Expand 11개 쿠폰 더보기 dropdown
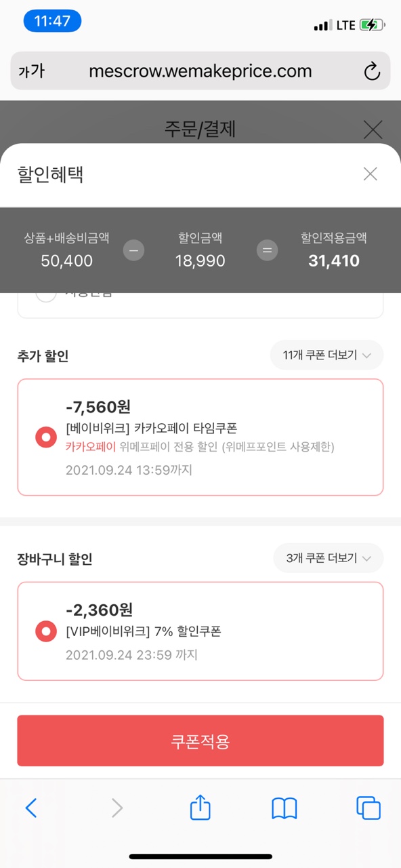This screenshot has width=401, height=868. 326,355
